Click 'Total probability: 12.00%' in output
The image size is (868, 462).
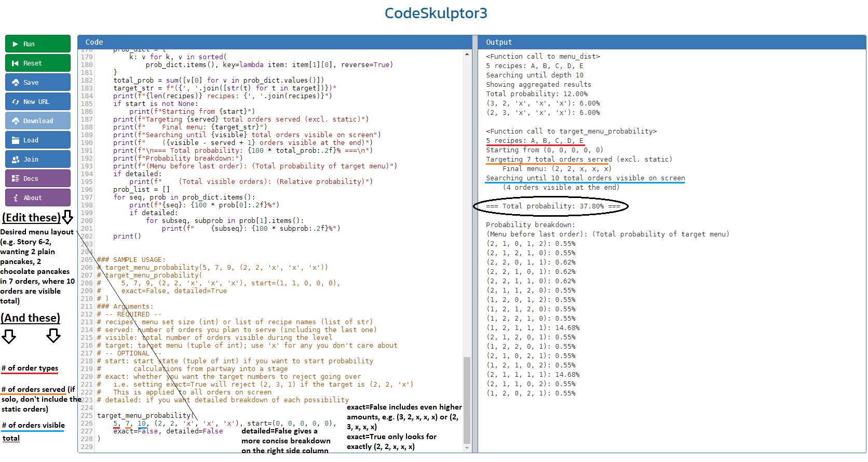[537, 94]
